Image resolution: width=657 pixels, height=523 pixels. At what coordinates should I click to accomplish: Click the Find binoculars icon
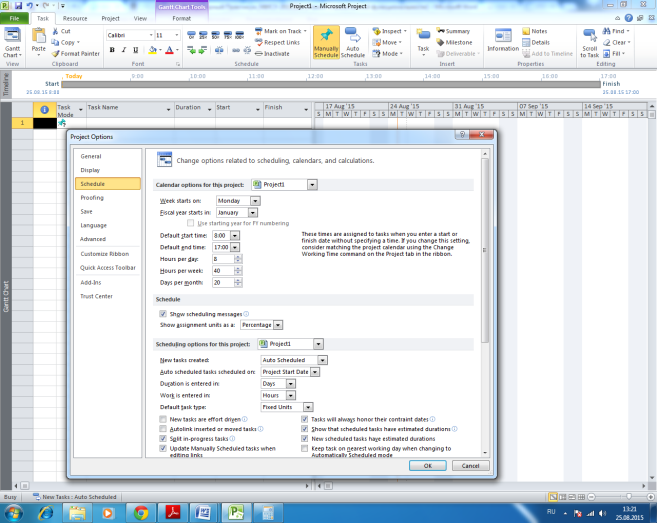pyautogui.click(x=606, y=31)
